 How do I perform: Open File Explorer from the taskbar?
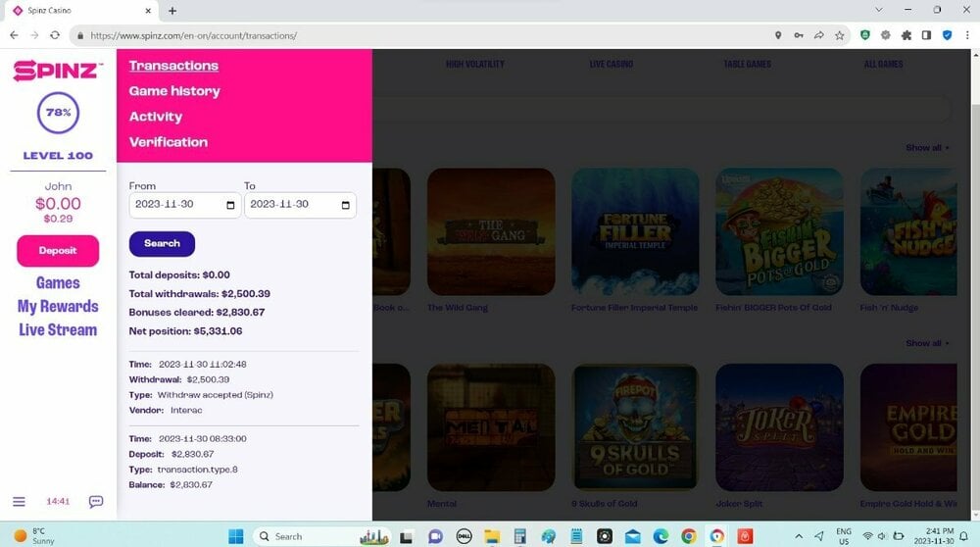point(493,536)
